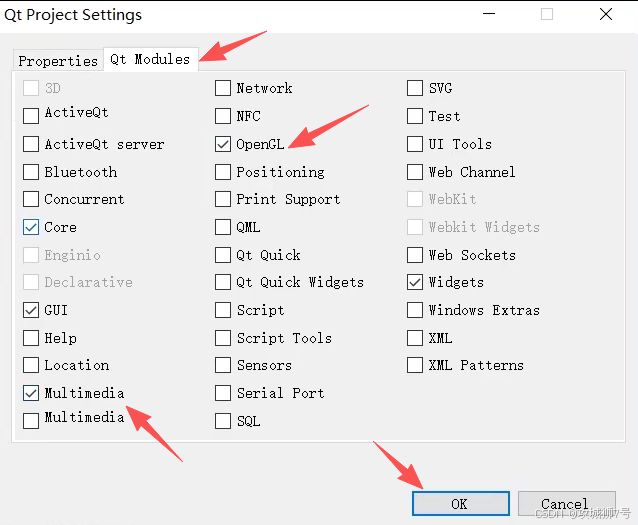Check the QML module box
The width and height of the screenshot is (638, 525).
[223, 227]
